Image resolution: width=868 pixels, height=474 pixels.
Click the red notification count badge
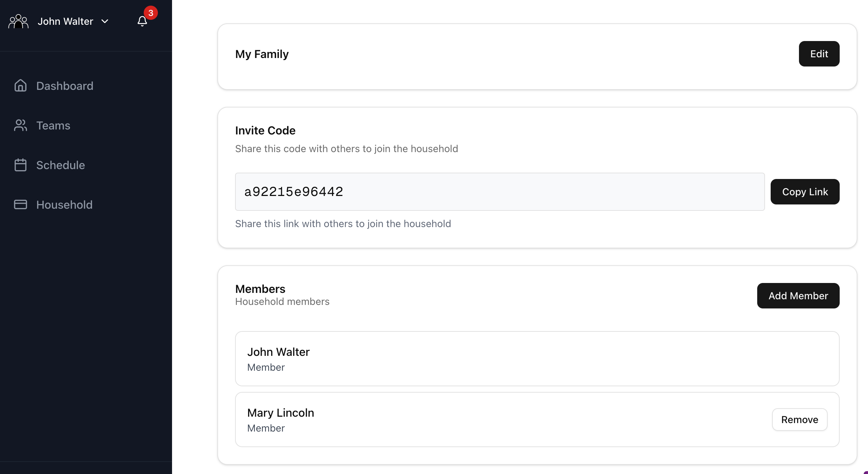[x=151, y=13]
